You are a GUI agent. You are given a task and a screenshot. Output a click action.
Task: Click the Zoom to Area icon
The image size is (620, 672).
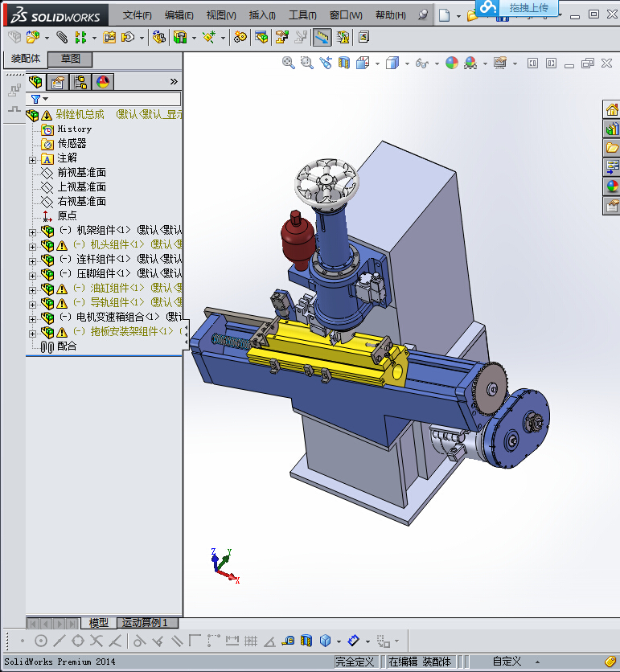306,63
